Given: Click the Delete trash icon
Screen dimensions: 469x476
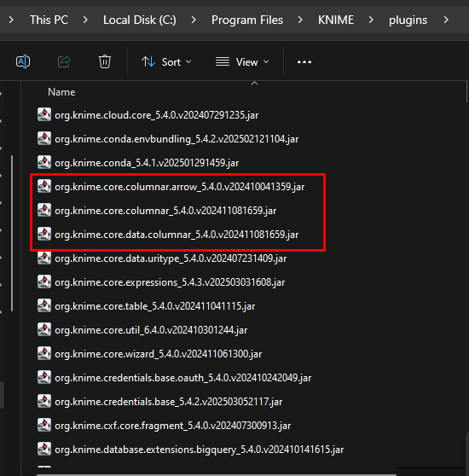Looking at the screenshot, I should (105, 62).
